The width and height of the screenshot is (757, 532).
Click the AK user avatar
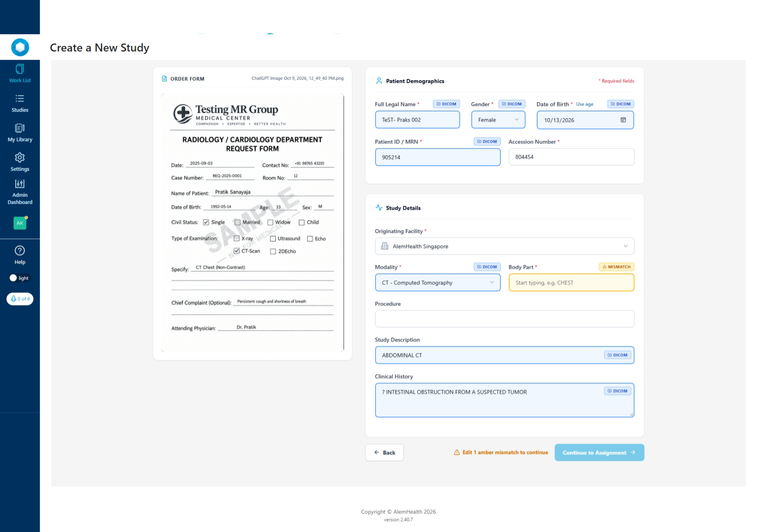[20, 223]
